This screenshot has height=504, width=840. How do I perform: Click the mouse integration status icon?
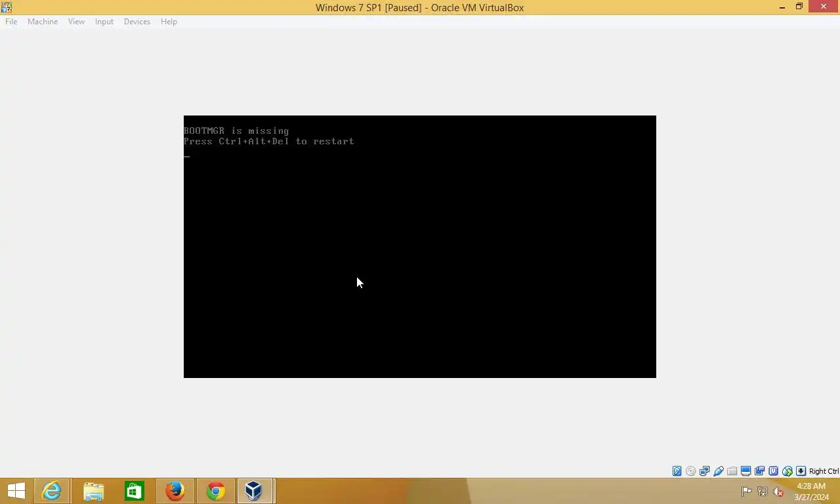tap(787, 471)
